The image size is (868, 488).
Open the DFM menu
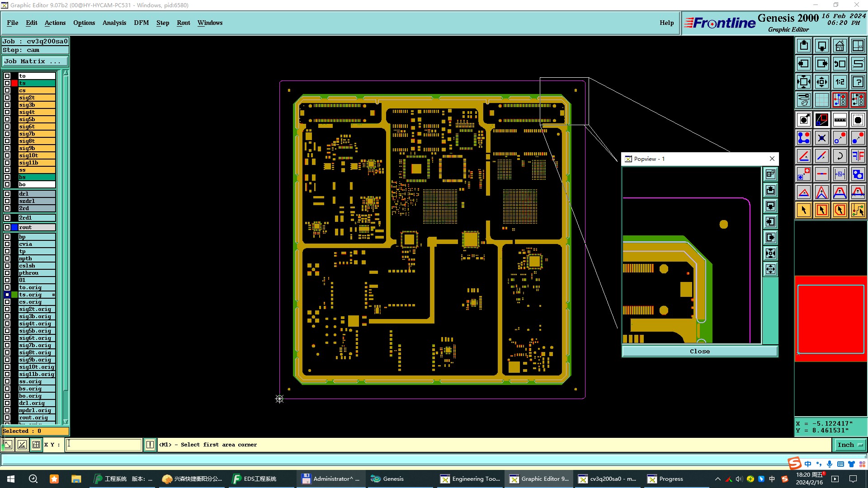tap(141, 23)
